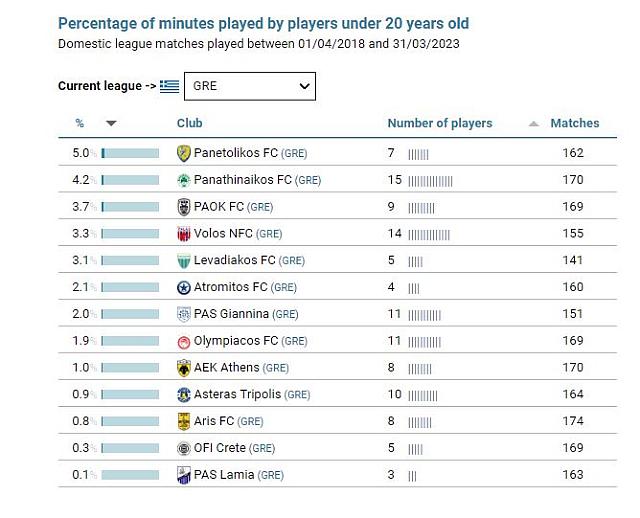The image size is (640, 518).
Task: Sort table by Number of players header
Action: 440,123
